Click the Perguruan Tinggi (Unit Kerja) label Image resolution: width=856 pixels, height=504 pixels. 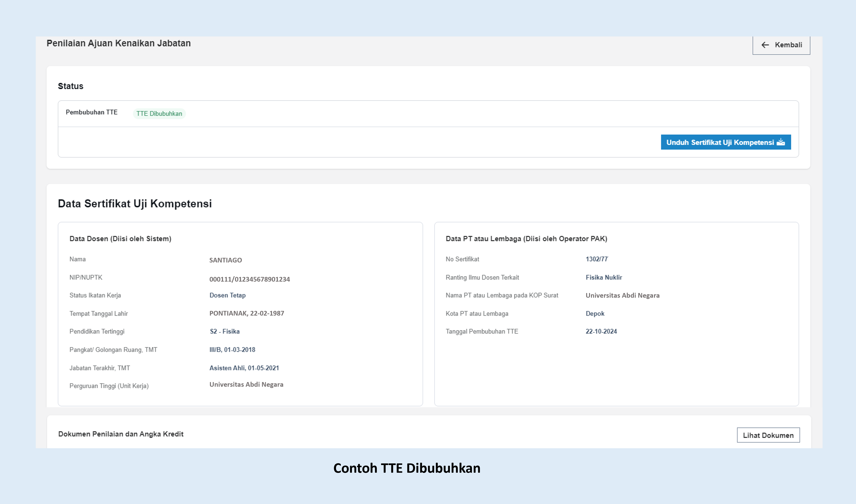(x=109, y=386)
